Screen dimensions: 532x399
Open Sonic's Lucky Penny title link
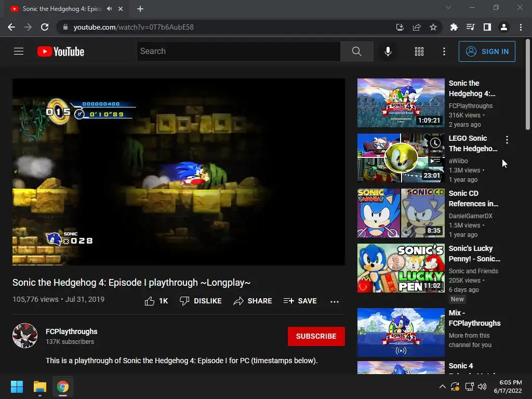[x=474, y=254]
